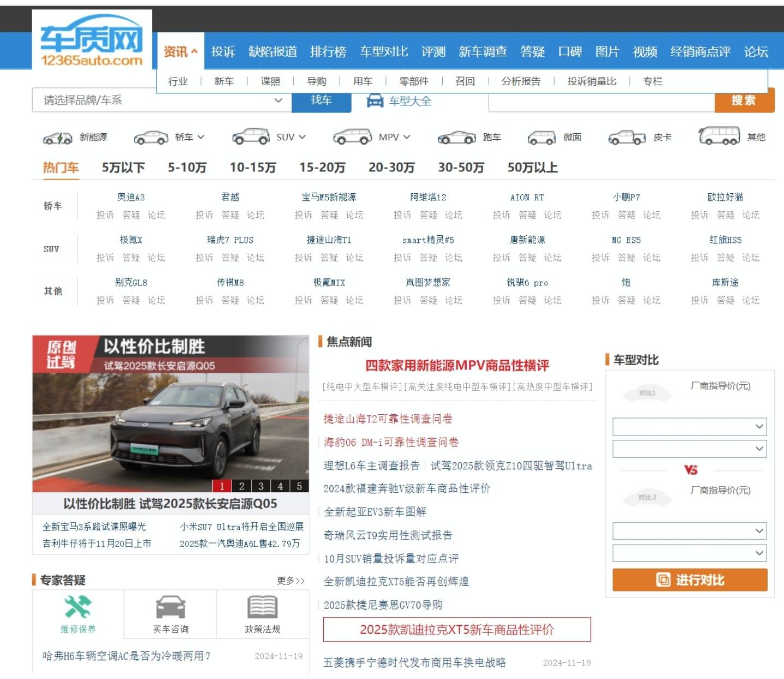Open the 论坛 navigation item
Screen dimensions: 784x679
pos(756,52)
